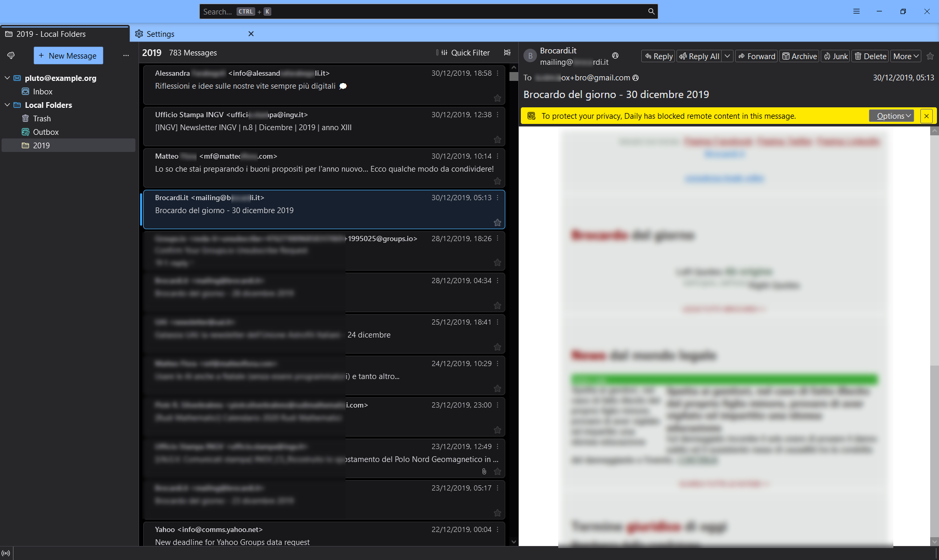
Task: Forward the open message
Action: tap(756, 56)
